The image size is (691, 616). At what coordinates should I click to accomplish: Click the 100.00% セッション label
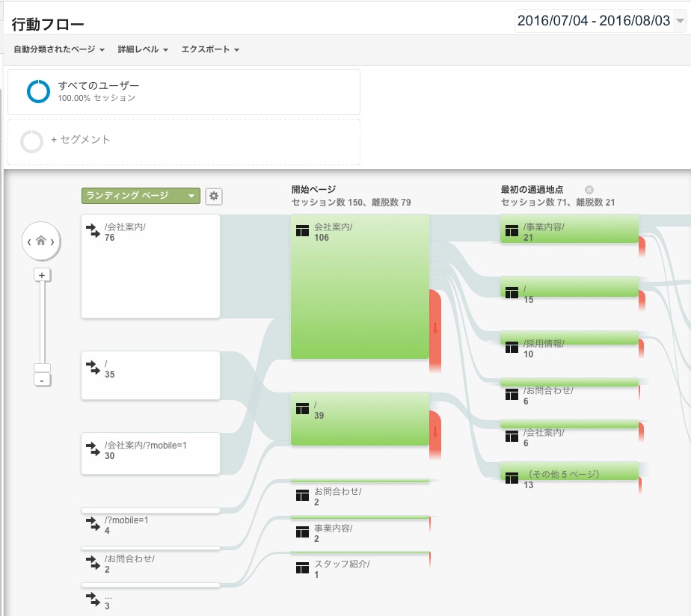[96, 98]
